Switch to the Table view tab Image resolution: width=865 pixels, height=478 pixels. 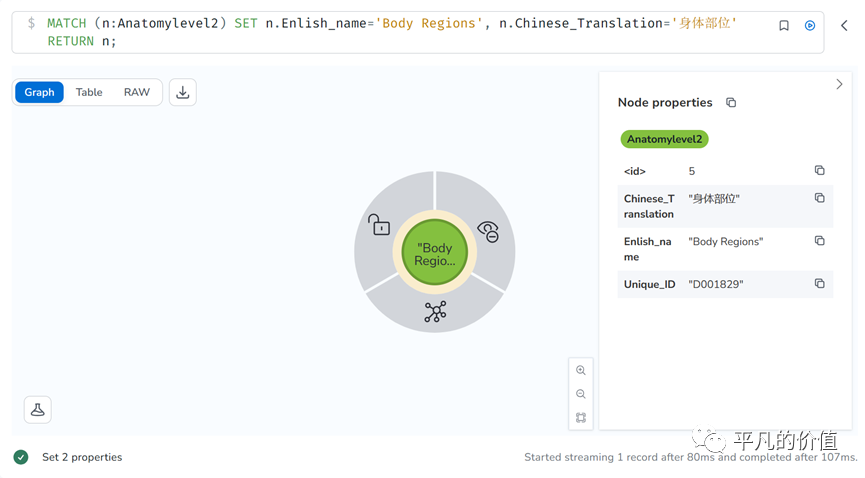(89, 92)
